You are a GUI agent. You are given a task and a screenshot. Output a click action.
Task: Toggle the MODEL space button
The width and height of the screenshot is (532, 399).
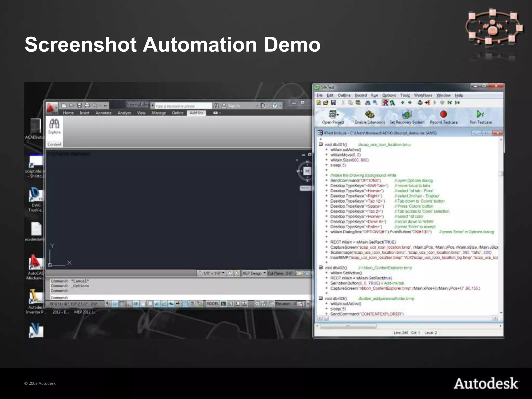[212, 304]
